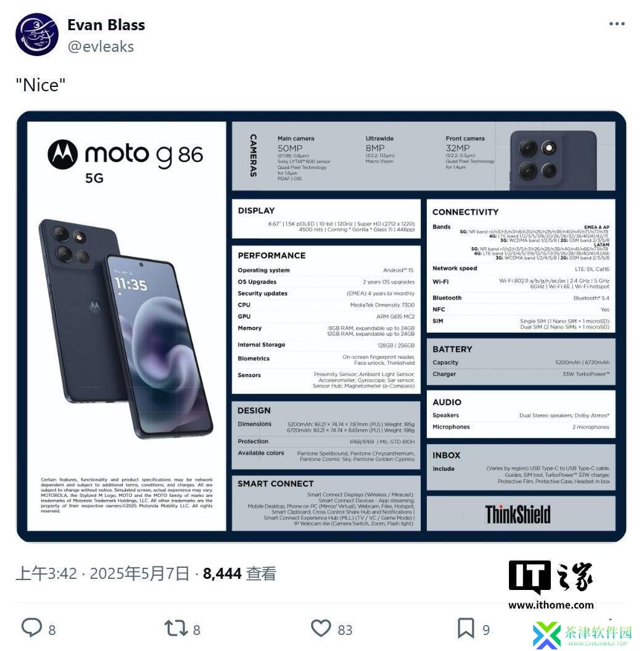The image size is (644, 651).
Task: Click the Evan Blass display name
Action: 106,25
